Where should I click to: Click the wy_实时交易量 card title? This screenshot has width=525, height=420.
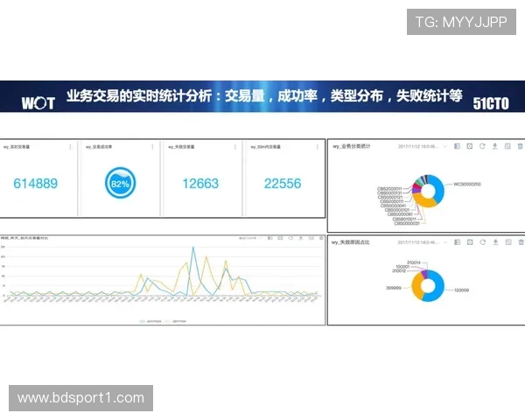pos(17,147)
